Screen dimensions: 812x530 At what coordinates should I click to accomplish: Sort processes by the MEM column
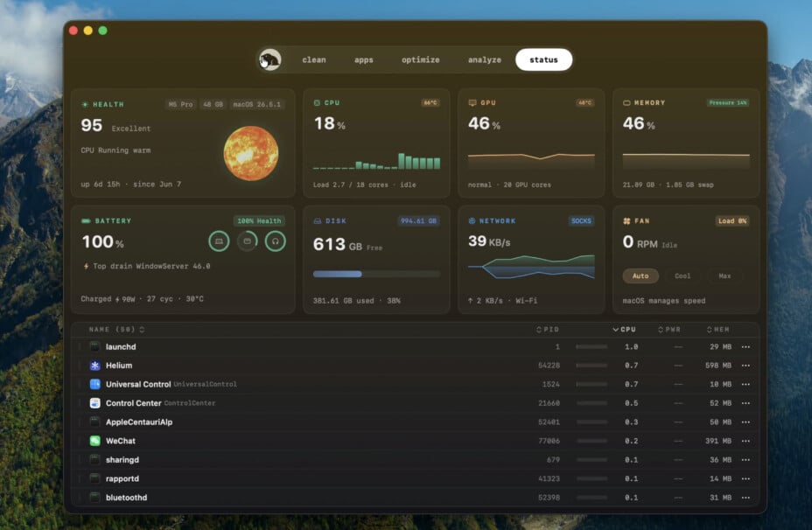(718, 330)
